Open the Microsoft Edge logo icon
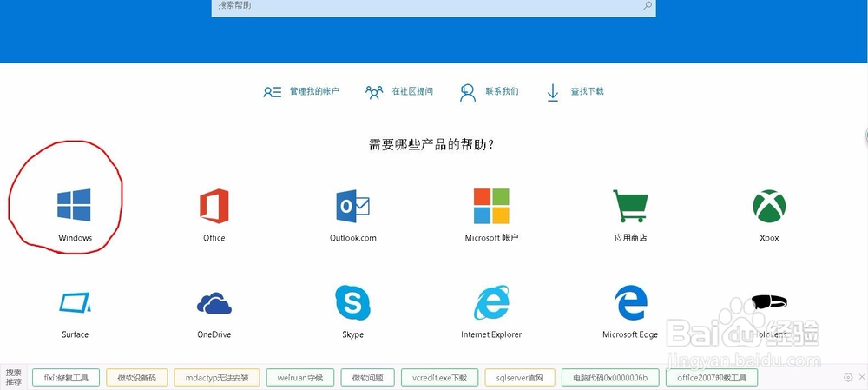The image size is (868, 390). point(630,302)
